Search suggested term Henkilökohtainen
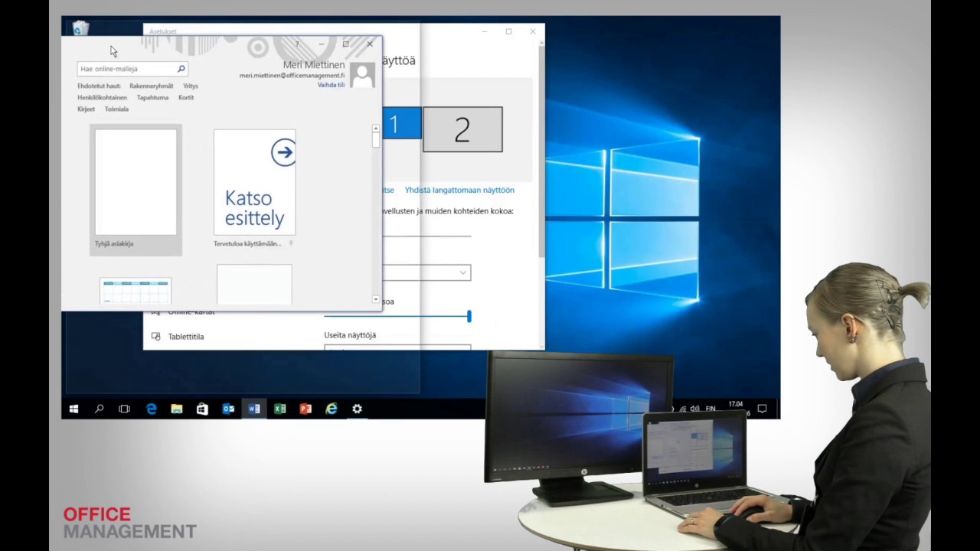 tap(102, 98)
